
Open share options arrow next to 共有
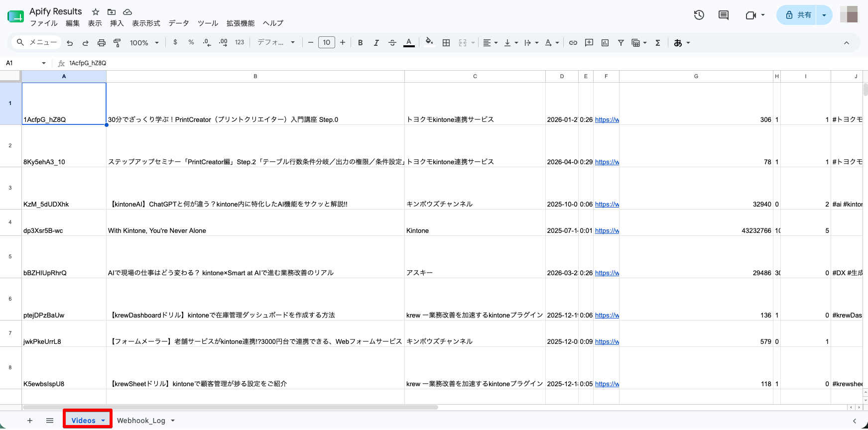824,15
